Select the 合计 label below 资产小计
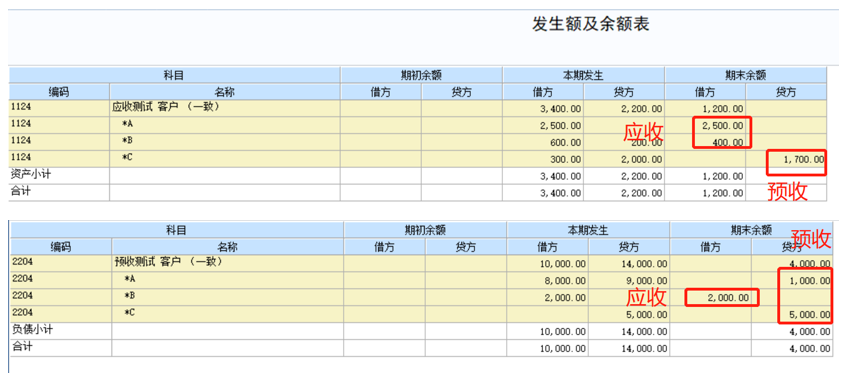Image resolution: width=841 pixels, height=373 pixels. tap(20, 191)
